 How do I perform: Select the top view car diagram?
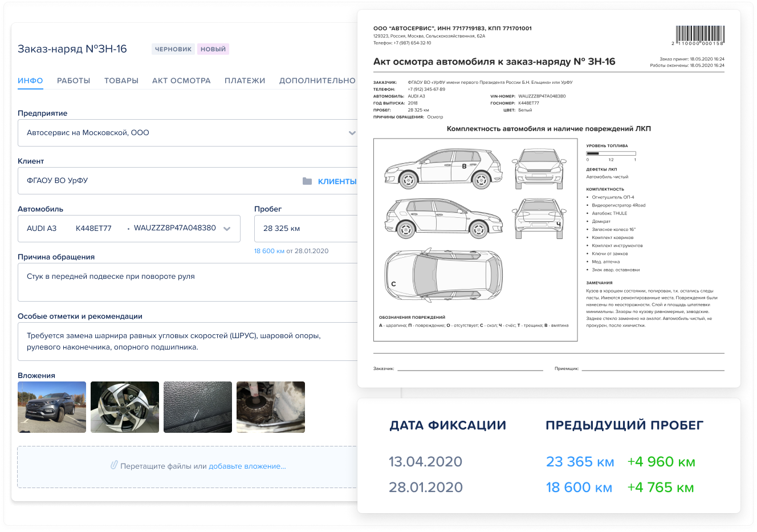tap(443, 275)
